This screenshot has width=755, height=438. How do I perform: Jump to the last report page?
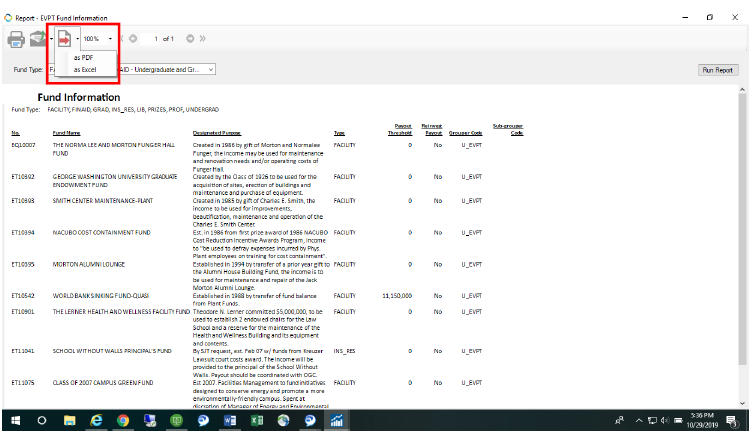pyautogui.click(x=203, y=39)
